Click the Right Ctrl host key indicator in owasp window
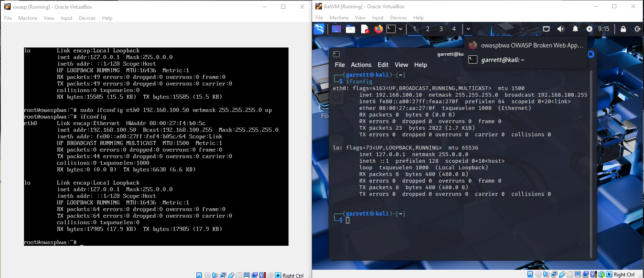The height and width of the screenshot is (278, 644). (293, 275)
